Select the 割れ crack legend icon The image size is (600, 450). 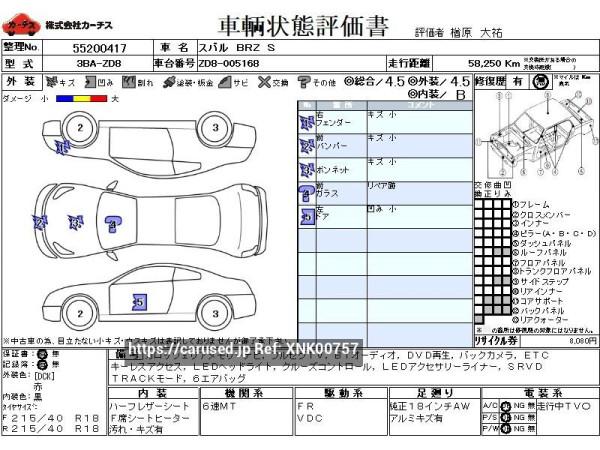pos(129,82)
